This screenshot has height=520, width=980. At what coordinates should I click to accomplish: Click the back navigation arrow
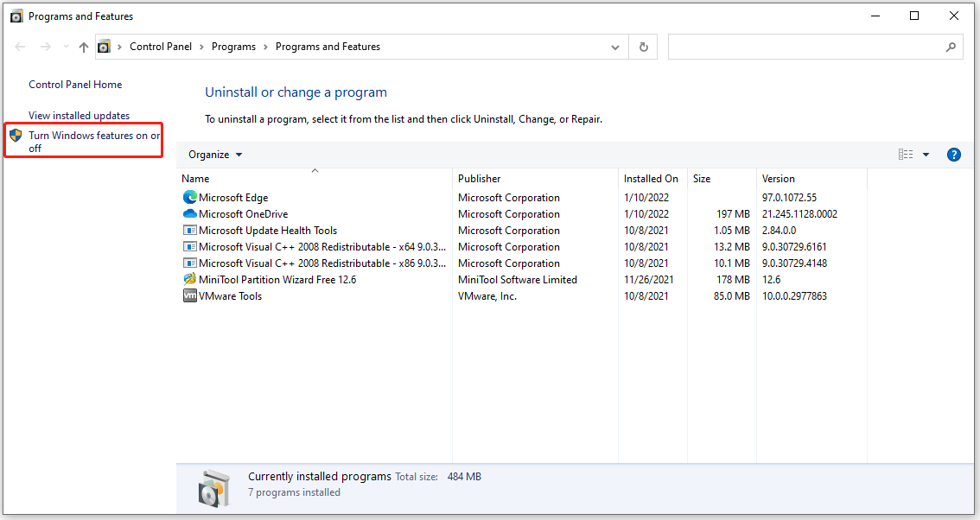(20, 47)
